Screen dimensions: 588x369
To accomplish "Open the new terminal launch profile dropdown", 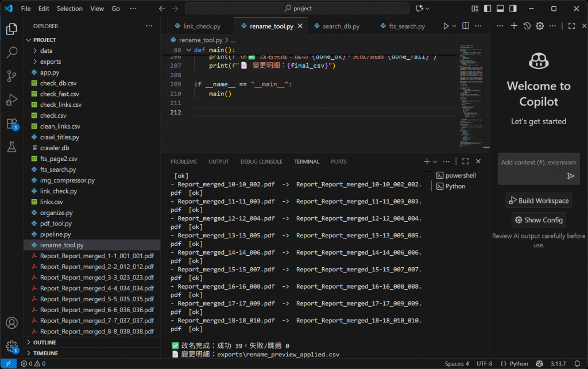I will 435,162.
